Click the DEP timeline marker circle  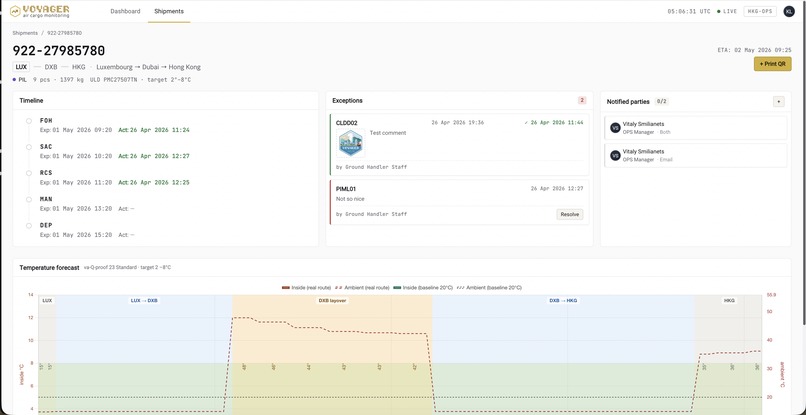pyautogui.click(x=29, y=226)
